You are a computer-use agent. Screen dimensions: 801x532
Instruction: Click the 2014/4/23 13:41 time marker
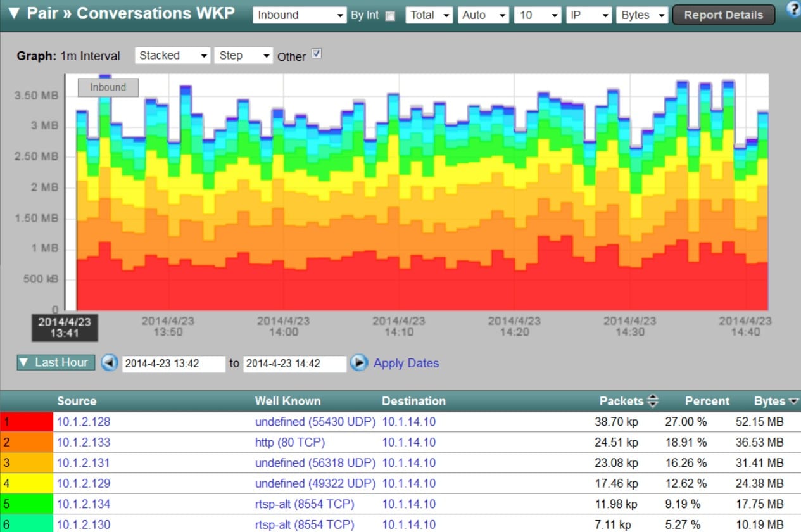click(65, 327)
